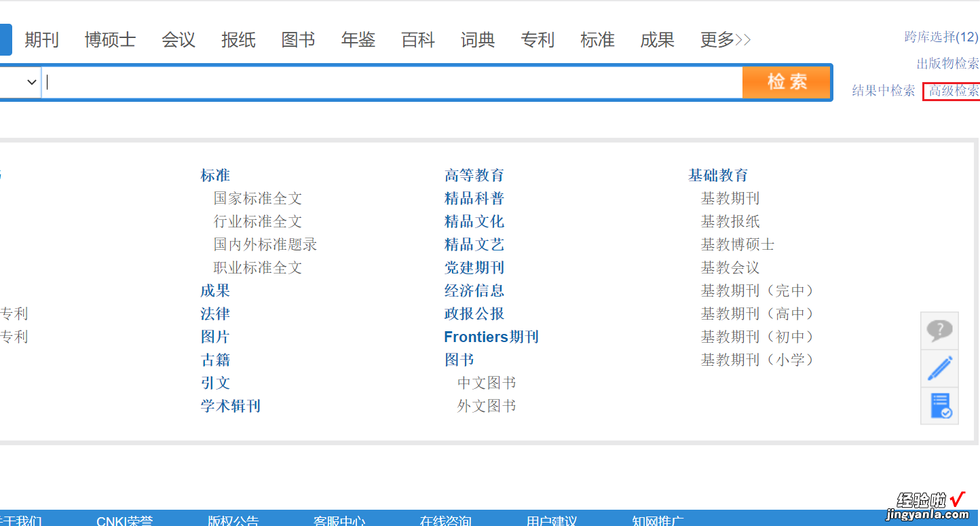
Task: Open the 图书 heading in category list
Action: [x=459, y=360]
